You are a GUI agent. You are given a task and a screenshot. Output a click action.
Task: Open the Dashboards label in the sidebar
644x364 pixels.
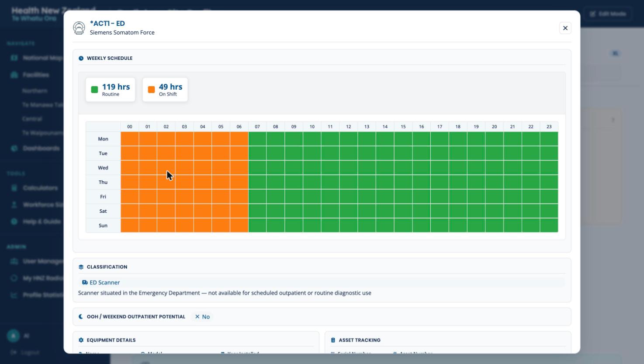point(41,148)
